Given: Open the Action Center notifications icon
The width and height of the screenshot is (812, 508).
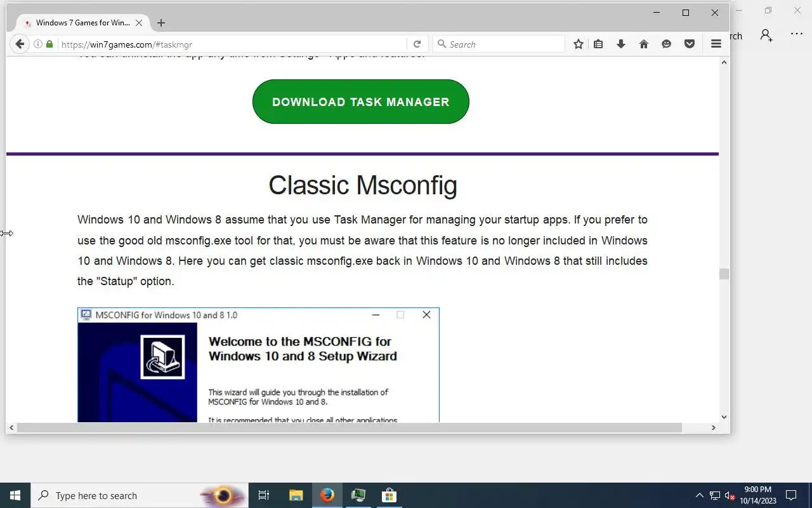Looking at the screenshot, I should [791, 495].
